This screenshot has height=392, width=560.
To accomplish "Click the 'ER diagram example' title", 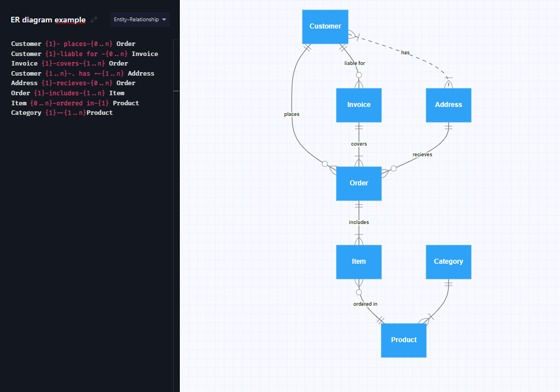I will [48, 20].
